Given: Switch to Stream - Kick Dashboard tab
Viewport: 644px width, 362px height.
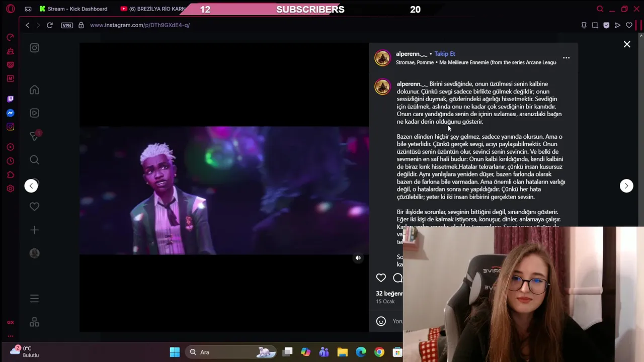Looking at the screenshot, I should click(x=73, y=9).
